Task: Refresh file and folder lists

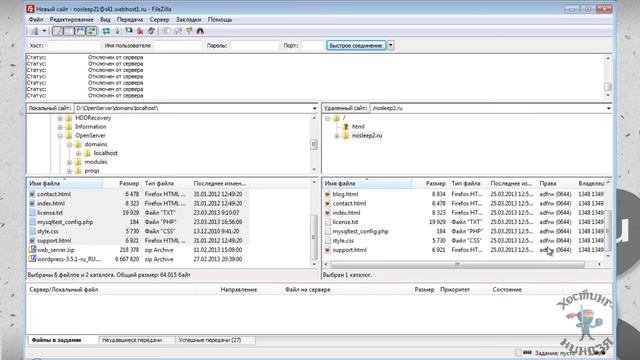Action: pos(106,31)
